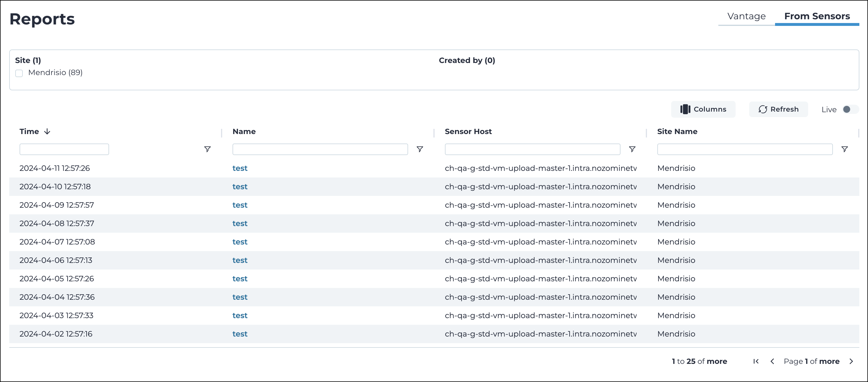Screen dimensions: 868x382
Task: Sort by Site Name column header
Action: (677, 131)
